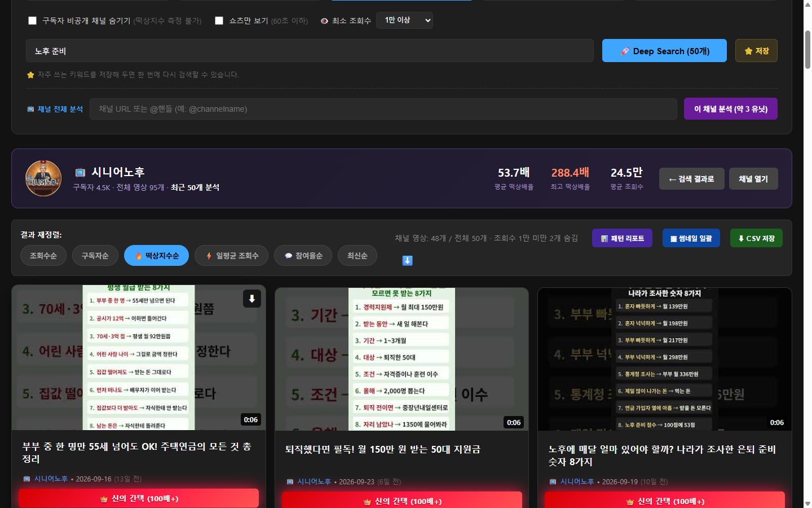Click the TV icon beside 시니어노후 channel title
The height and width of the screenshot is (508, 812).
tap(80, 172)
